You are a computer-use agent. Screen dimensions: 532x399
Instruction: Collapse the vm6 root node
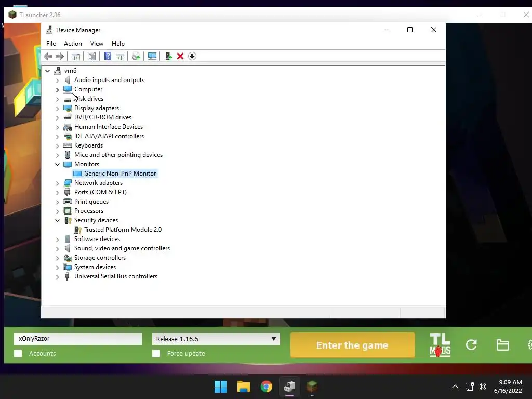[x=47, y=71]
